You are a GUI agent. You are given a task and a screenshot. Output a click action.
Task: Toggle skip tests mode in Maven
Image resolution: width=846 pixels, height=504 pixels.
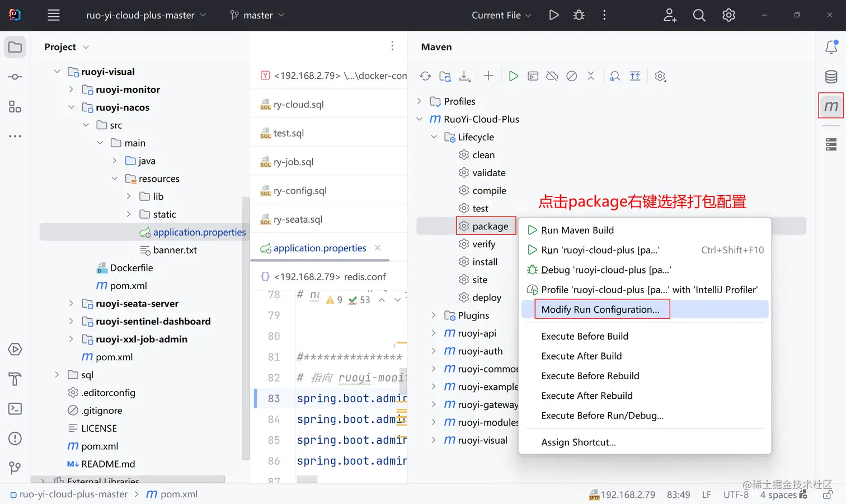571,76
